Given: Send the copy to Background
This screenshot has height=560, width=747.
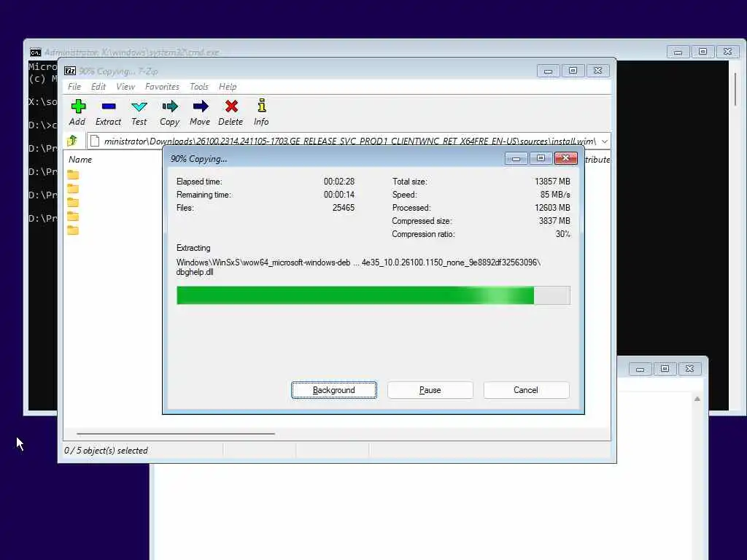Looking at the screenshot, I should click(334, 390).
